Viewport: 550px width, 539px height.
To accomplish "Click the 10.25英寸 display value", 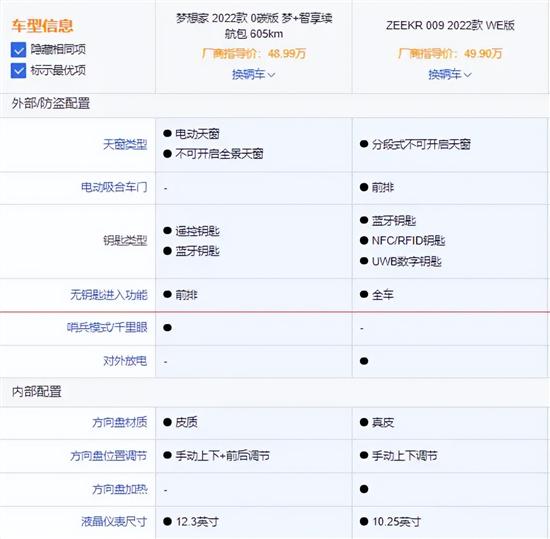I will click(x=396, y=521).
